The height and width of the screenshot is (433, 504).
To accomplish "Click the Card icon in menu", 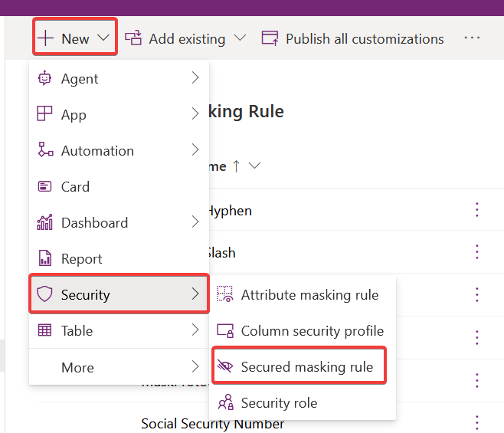I will tap(45, 186).
